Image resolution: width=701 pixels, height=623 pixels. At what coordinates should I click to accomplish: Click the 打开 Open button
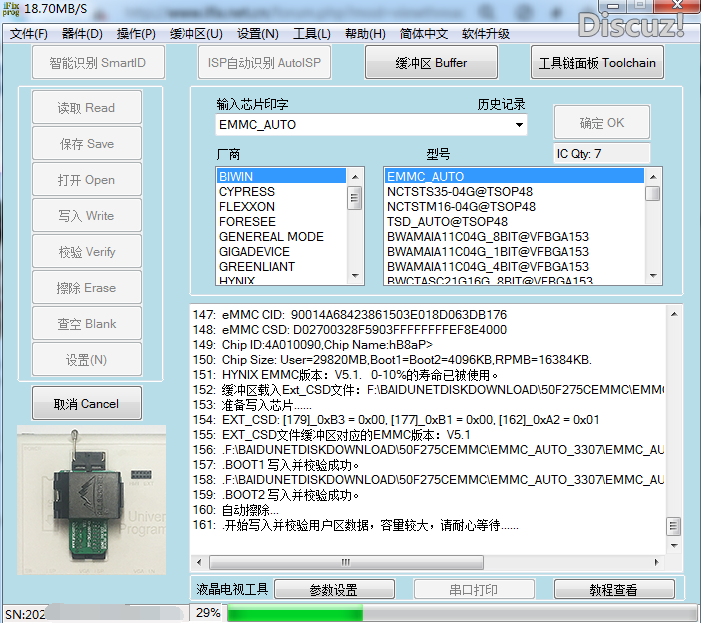coord(87,180)
